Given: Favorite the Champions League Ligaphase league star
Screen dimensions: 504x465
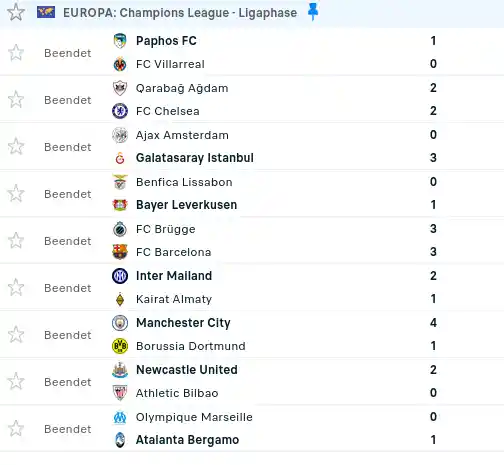Looking at the screenshot, I should [16, 13].
